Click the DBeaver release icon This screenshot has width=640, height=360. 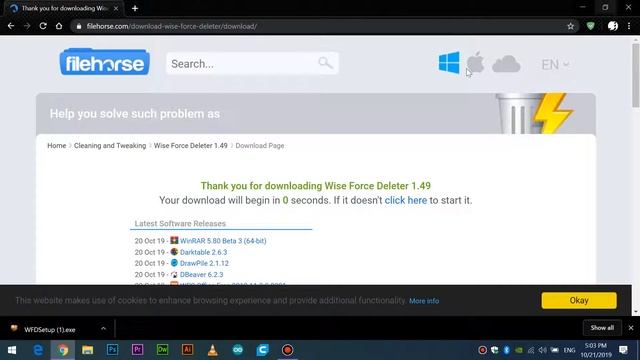coord(174,274)
